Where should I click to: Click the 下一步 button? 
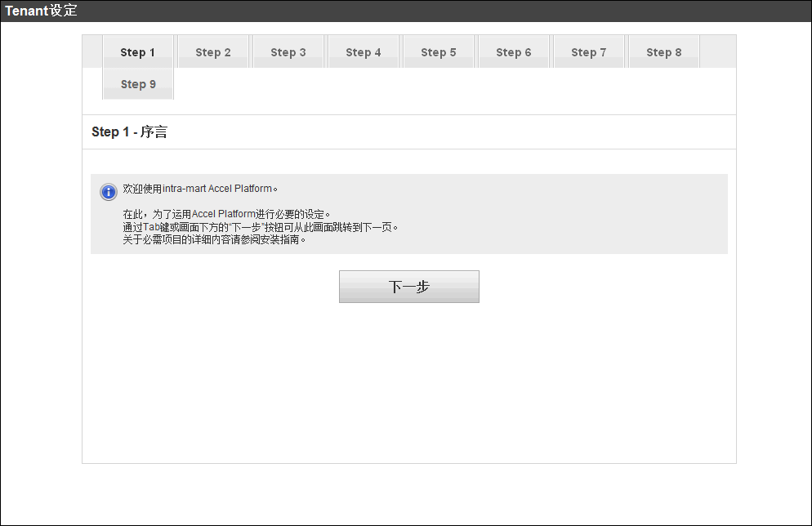click(409, 287)
